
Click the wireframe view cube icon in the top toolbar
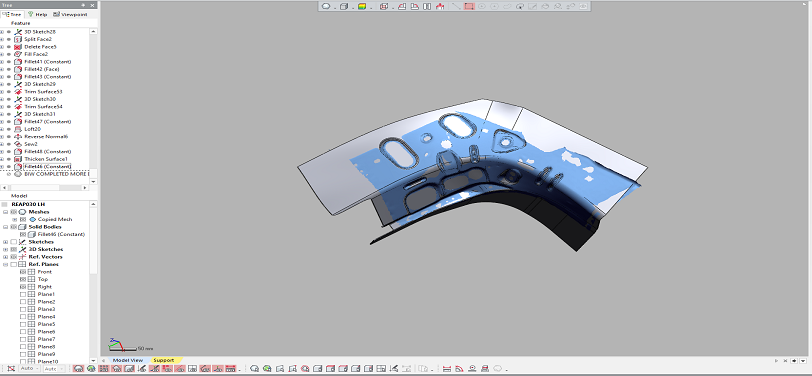[x=384, y=6]
